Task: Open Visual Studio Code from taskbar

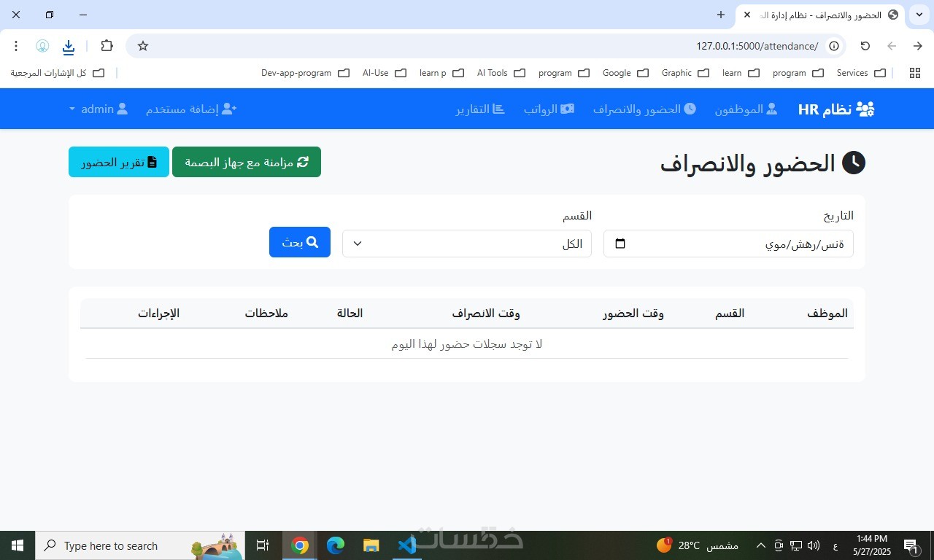Action: pos(406,545)
